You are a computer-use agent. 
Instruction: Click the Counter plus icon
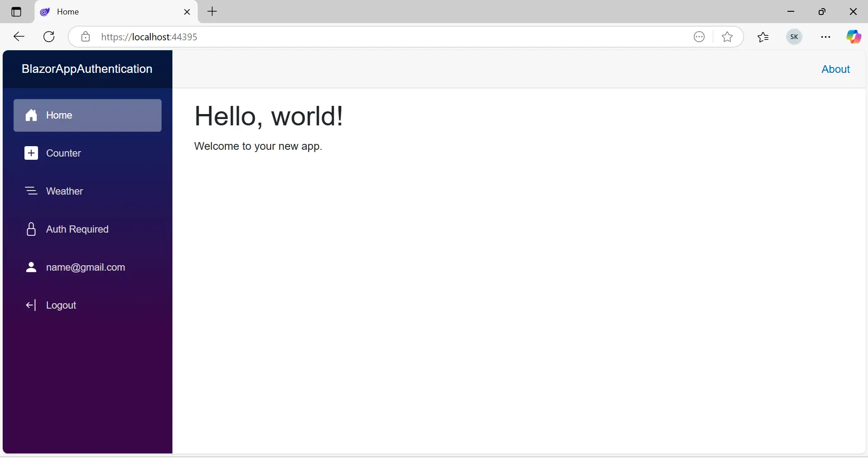click(31, 153)
